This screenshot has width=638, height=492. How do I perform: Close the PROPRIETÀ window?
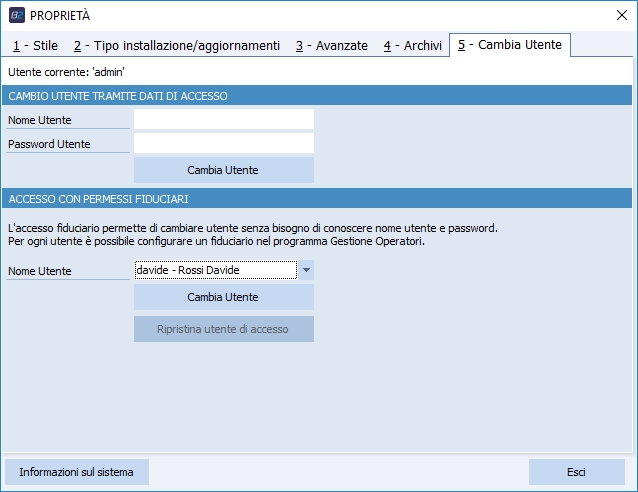(x=621, y=15)
